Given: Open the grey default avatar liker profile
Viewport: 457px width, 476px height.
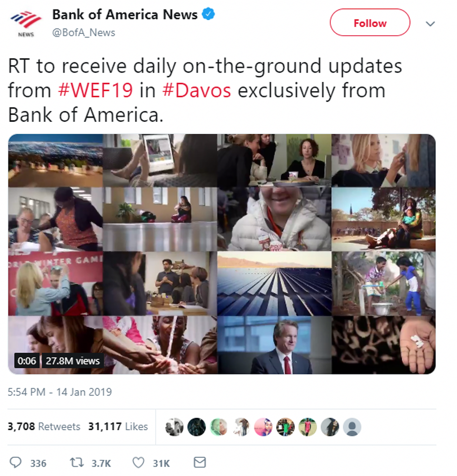Looking at the screenshot, I should click(352, 427).
